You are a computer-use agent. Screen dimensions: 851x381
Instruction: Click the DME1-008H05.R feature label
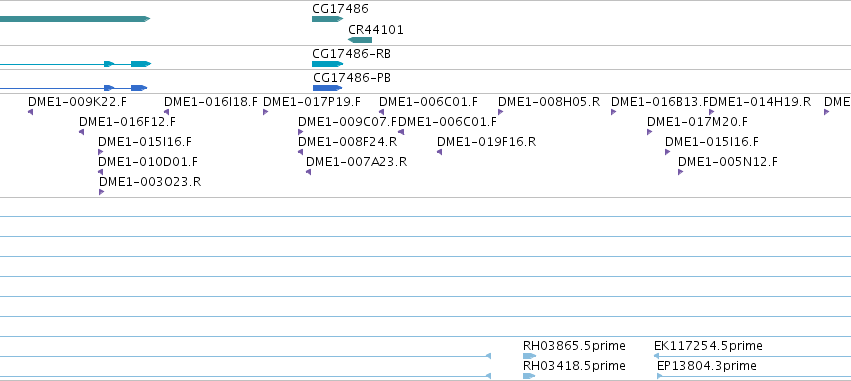[549, 101]
